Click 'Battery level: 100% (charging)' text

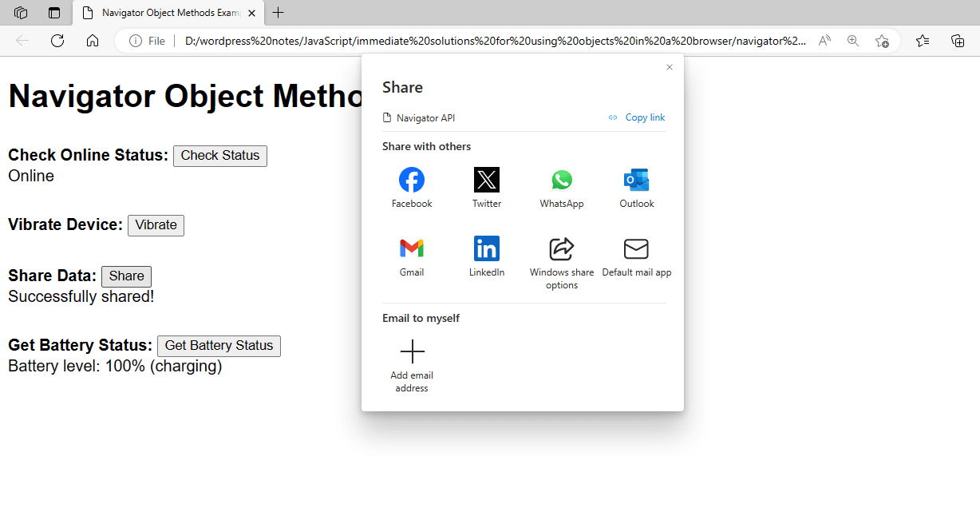(115, 366)
